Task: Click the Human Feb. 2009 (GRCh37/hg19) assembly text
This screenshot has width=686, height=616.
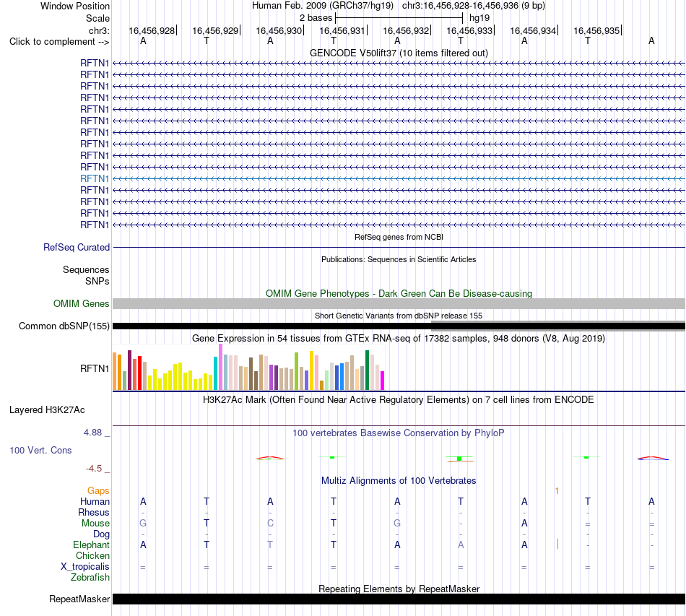Action: pos(323,6)
